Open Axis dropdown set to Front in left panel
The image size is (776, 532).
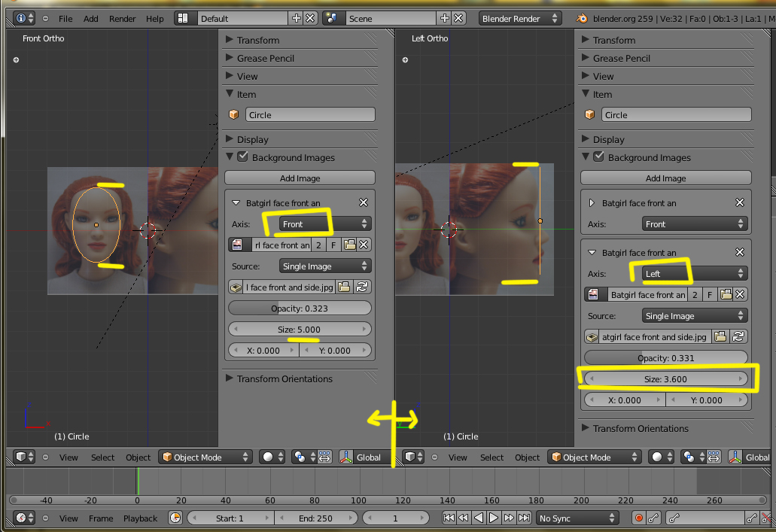tap(324, 223)
